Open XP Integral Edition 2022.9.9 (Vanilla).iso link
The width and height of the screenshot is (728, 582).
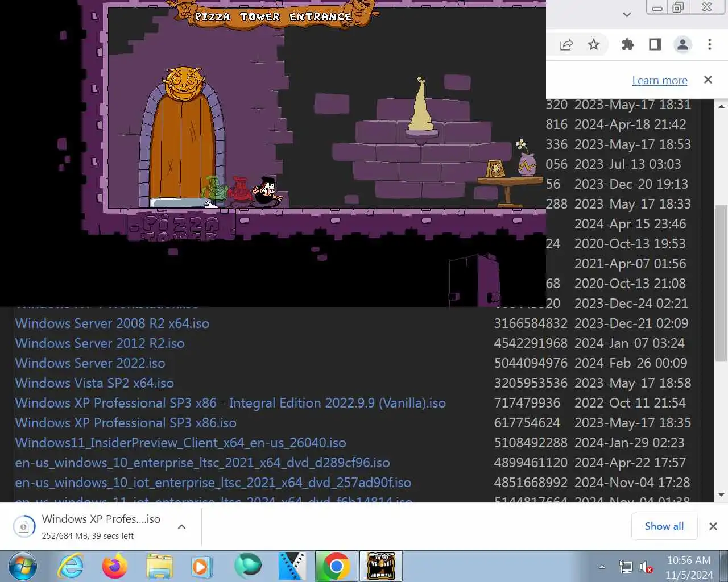pyautogui.click(x=230, y=403)
